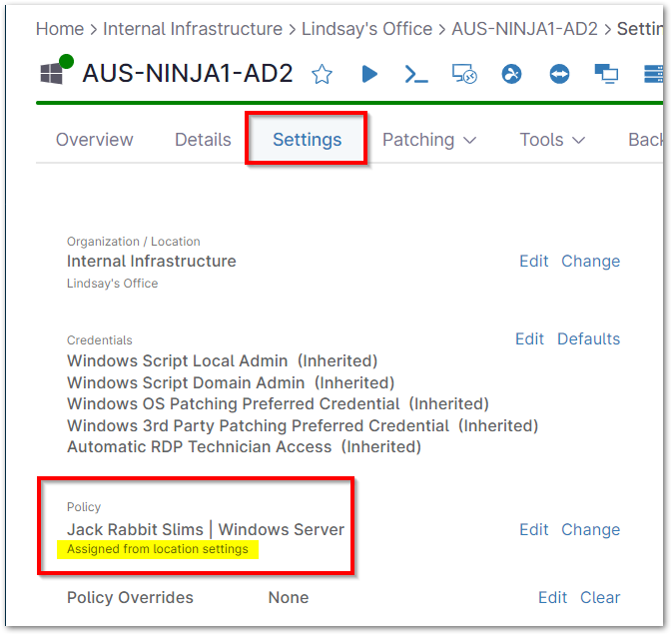Click Change next to Organization / Location
Screen dimensions: 672x635
590,261
